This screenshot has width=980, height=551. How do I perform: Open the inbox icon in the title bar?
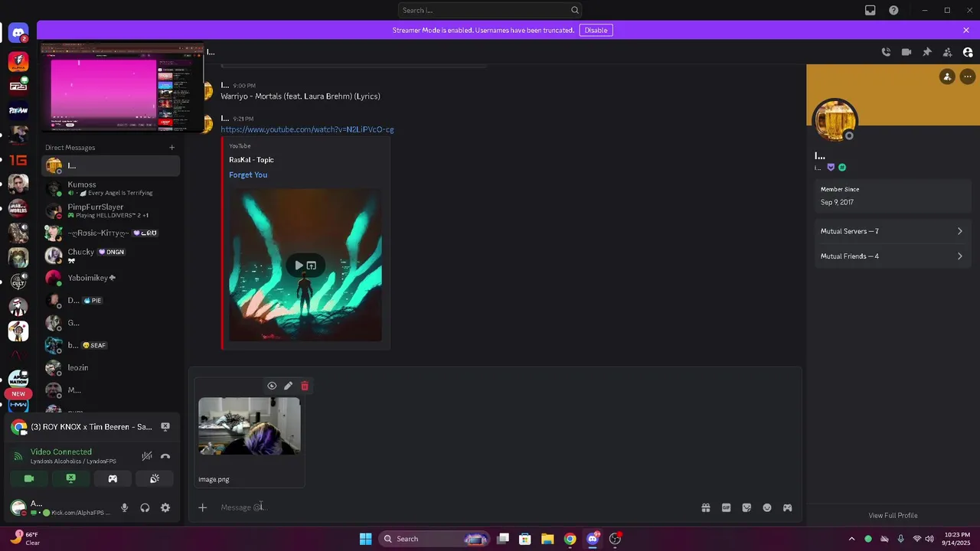pyautogui.click(x=871, y=10)
